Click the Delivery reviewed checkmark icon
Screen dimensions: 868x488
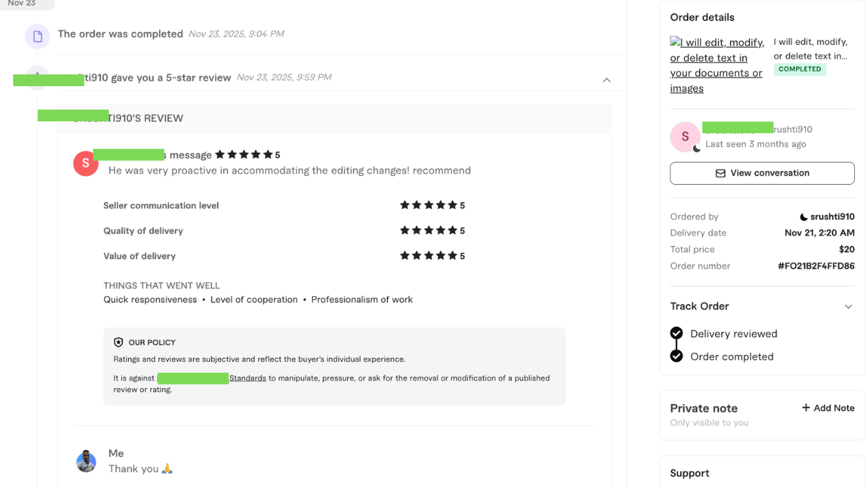[676, 334]
